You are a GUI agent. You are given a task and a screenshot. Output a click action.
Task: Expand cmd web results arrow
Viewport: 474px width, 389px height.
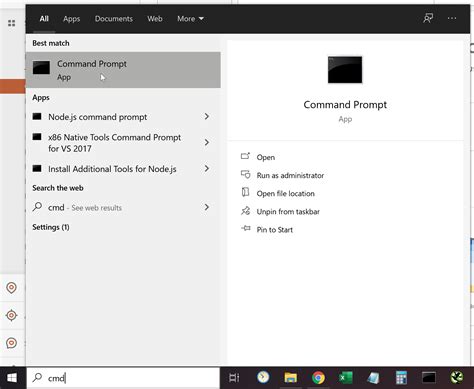[x=207, y=207]
